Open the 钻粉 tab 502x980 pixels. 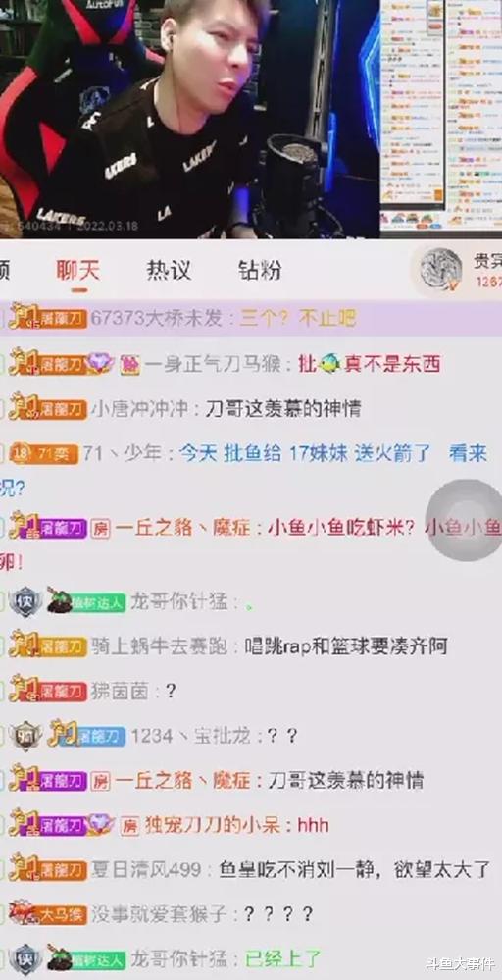[260, 270]
